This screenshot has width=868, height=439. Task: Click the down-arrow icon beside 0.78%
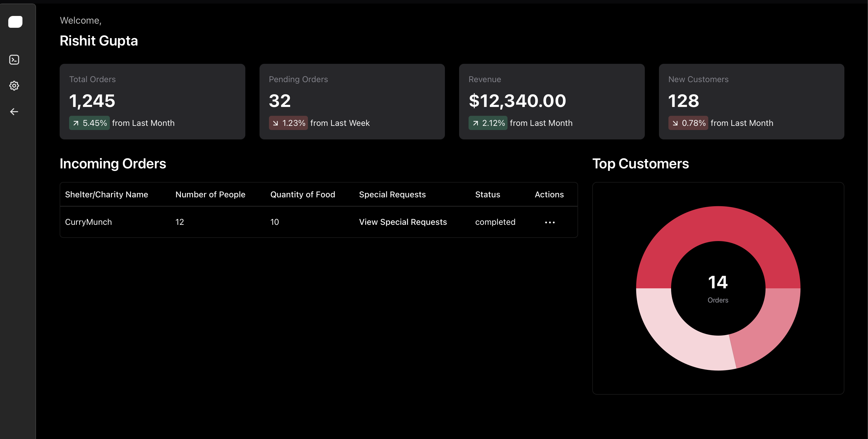click(675, 123)
